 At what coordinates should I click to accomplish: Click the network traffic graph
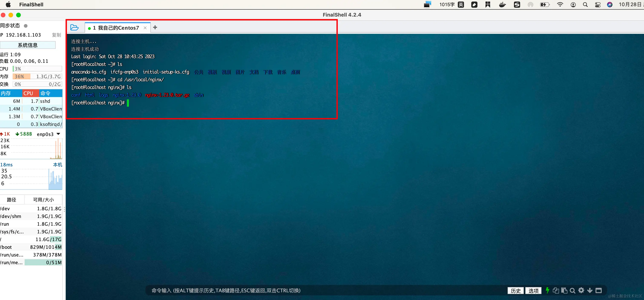(x=31, y=148)
